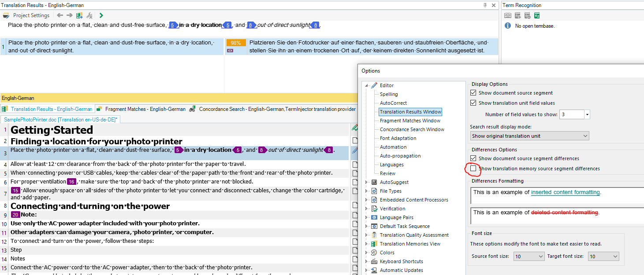644x275 pixels.
Task: Click the Colors palette icon in Options tree
Action: 374,253
